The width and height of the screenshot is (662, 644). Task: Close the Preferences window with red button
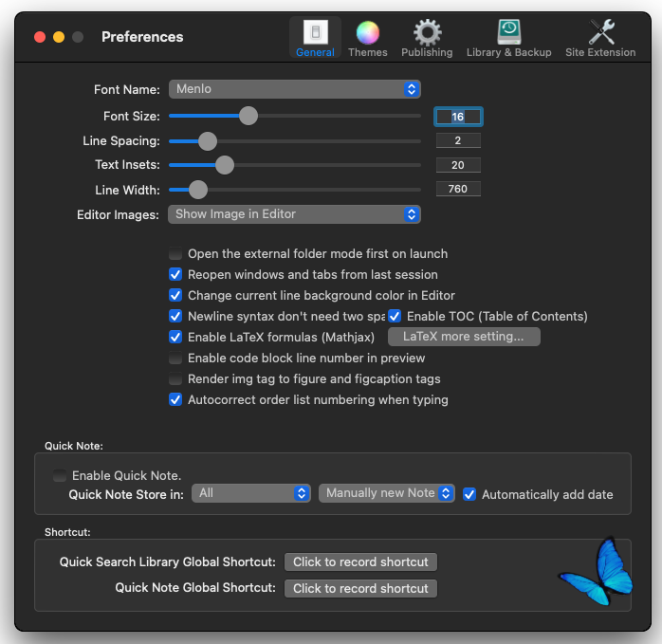(x=40, y=37)
